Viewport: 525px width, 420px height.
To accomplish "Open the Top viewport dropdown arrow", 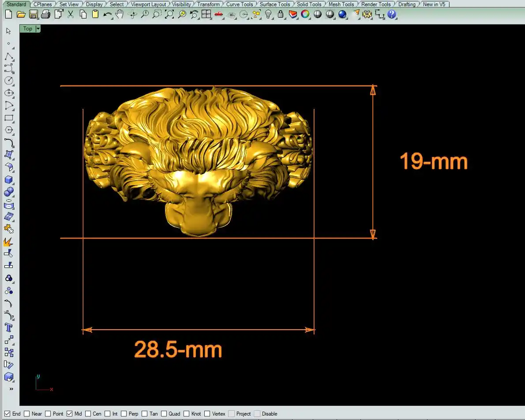I will (38, 29).
